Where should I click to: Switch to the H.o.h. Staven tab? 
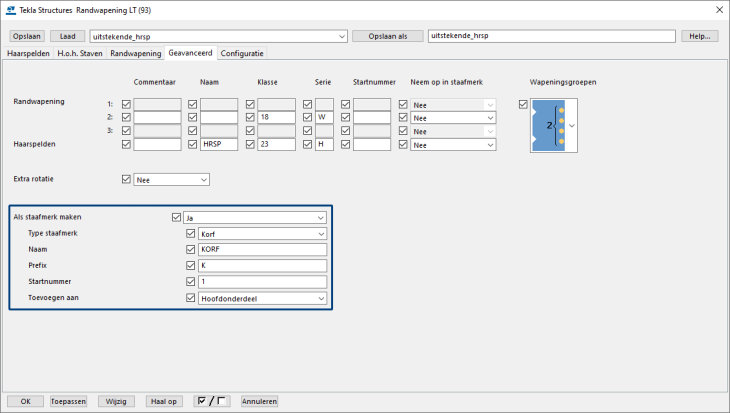click(80, 52)
